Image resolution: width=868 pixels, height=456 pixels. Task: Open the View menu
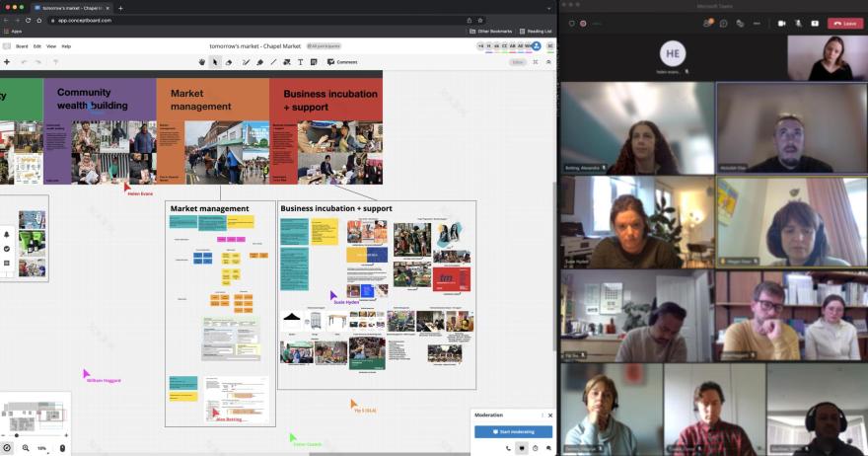[51, 46]
